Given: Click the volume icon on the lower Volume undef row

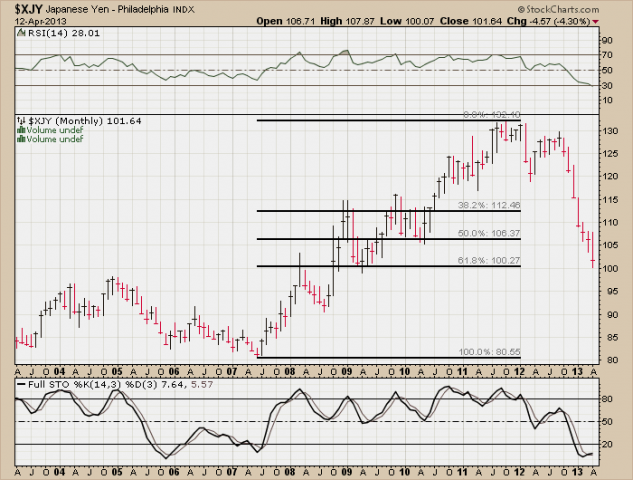Looking at the screenshot, I should tap(21, 139).
